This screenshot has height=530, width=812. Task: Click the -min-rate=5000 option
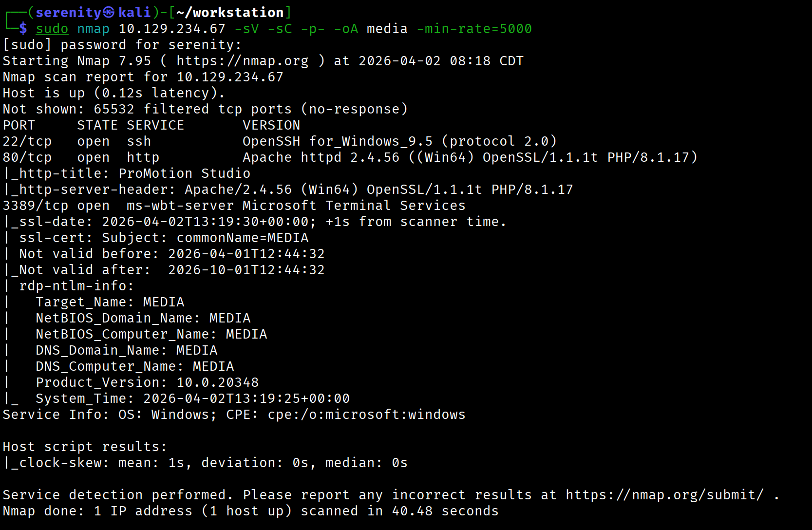coord(474,29)
